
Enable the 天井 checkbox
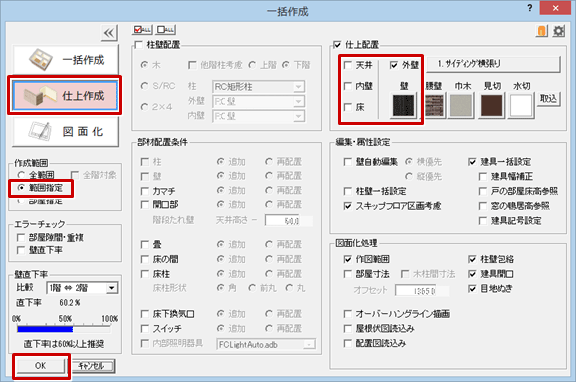click(x=348, y=65)
